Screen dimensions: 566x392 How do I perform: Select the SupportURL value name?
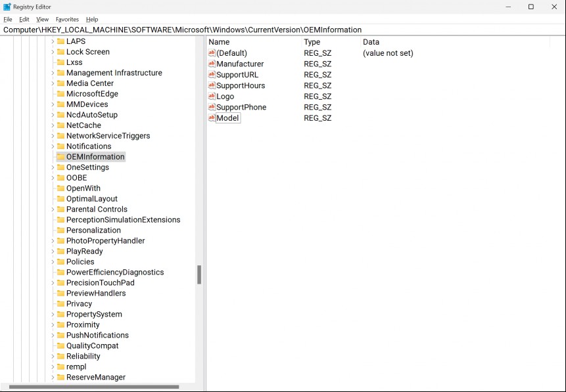237,75
